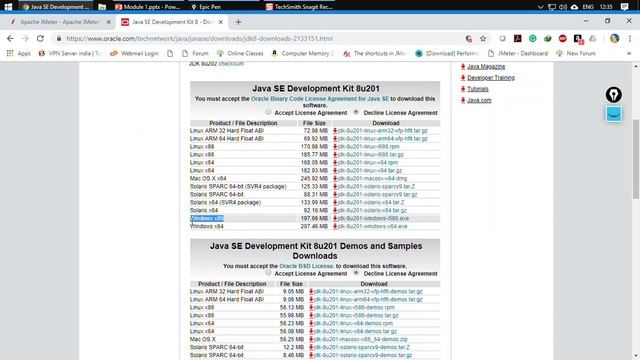Open the ENG language indicator
The height and width of the screenshot is (360, 640).
point(588,7)
